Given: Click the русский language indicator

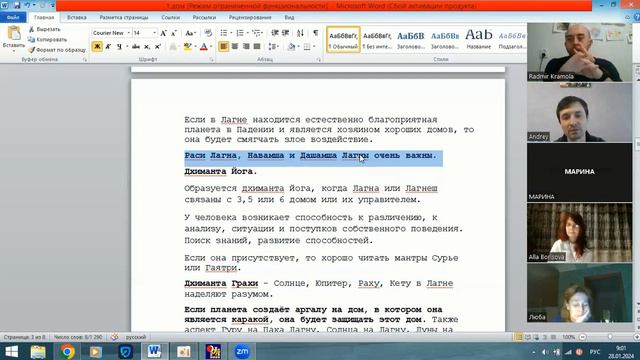Looking at the screenshot, I should pos(136,337).
